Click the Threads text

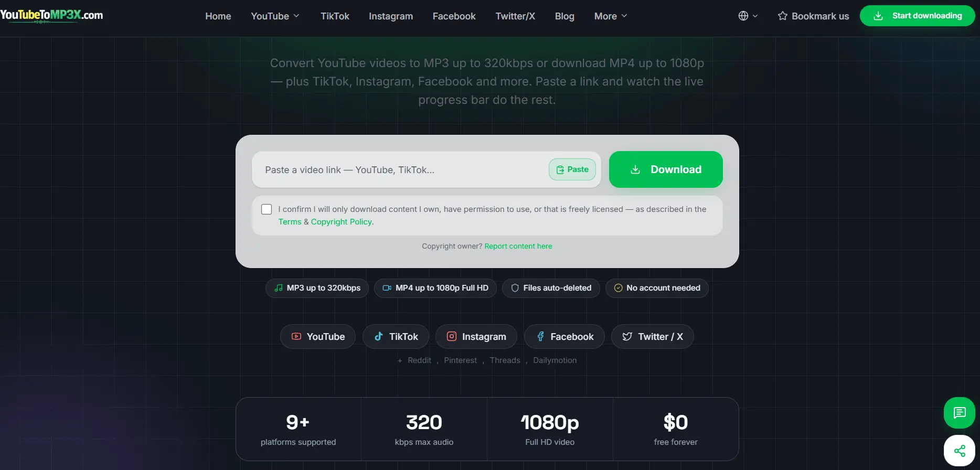click(505, 360)
